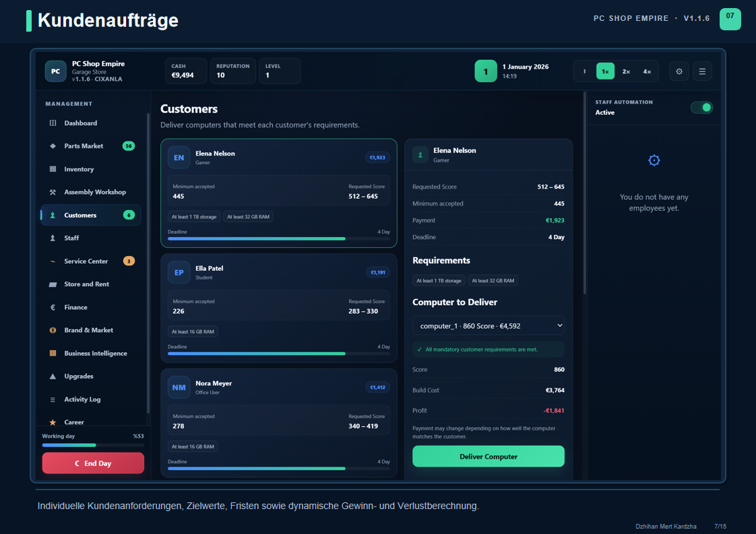This screenshot has height=534, width=756.
Task: Select the Elena Nelson customer card
Action: 279,193
